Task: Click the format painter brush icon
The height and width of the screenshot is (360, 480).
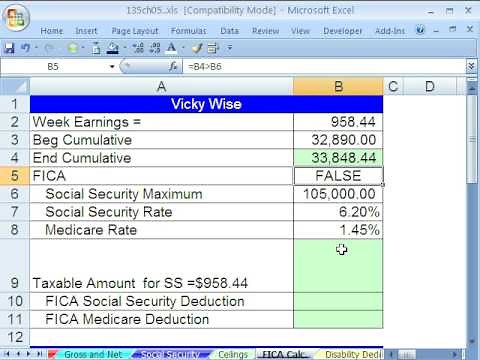Action: (197, 48)
